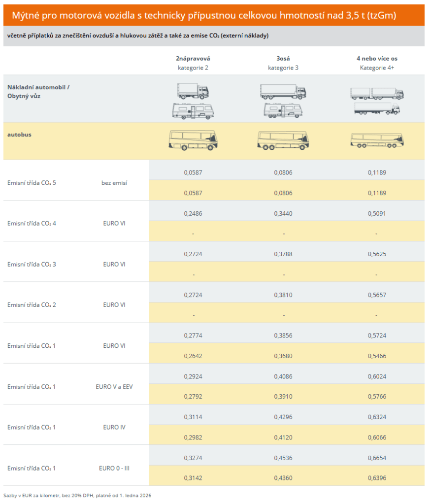Select the 3-axle autobus icon
Screen dimensions: 429x504
point(283,140)
